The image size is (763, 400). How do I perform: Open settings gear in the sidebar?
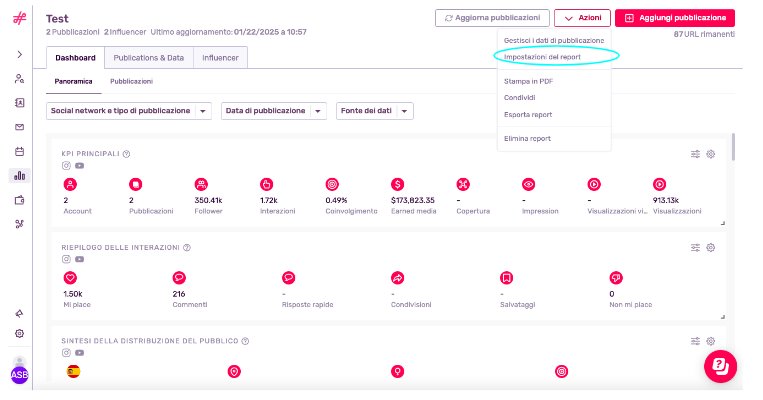tap(19, 334)
